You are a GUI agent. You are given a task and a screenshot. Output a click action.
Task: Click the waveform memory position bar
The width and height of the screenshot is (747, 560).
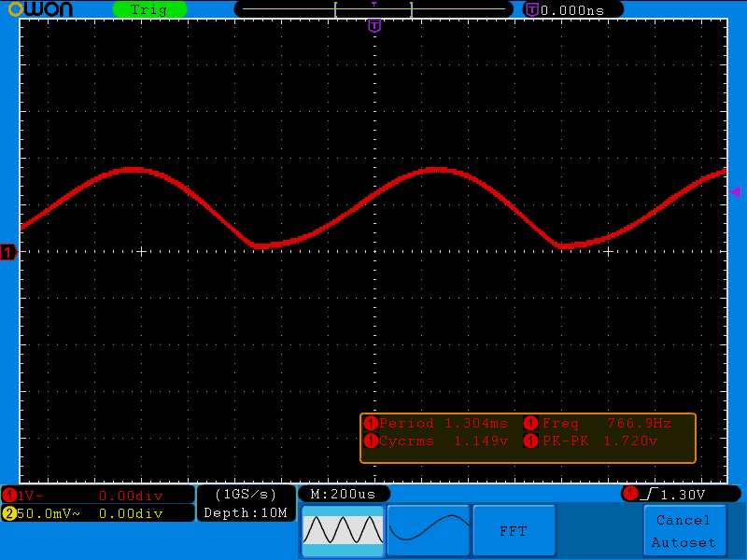click(373, 9)
